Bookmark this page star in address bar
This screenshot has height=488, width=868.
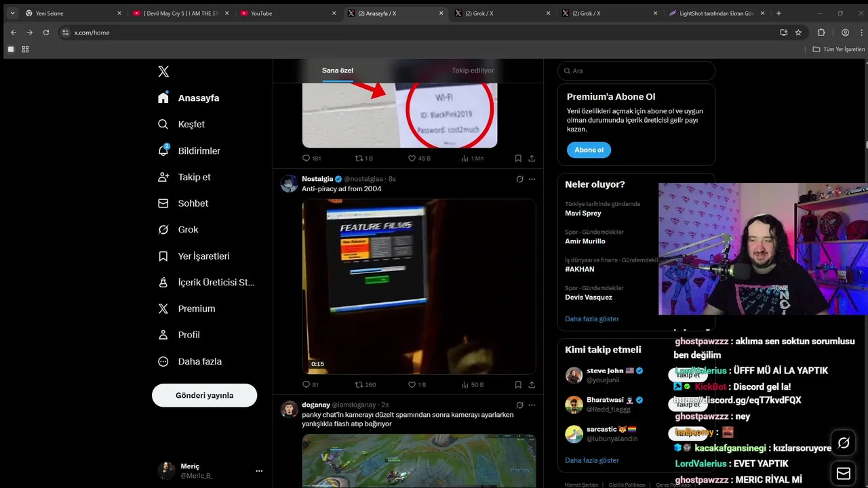798,33
